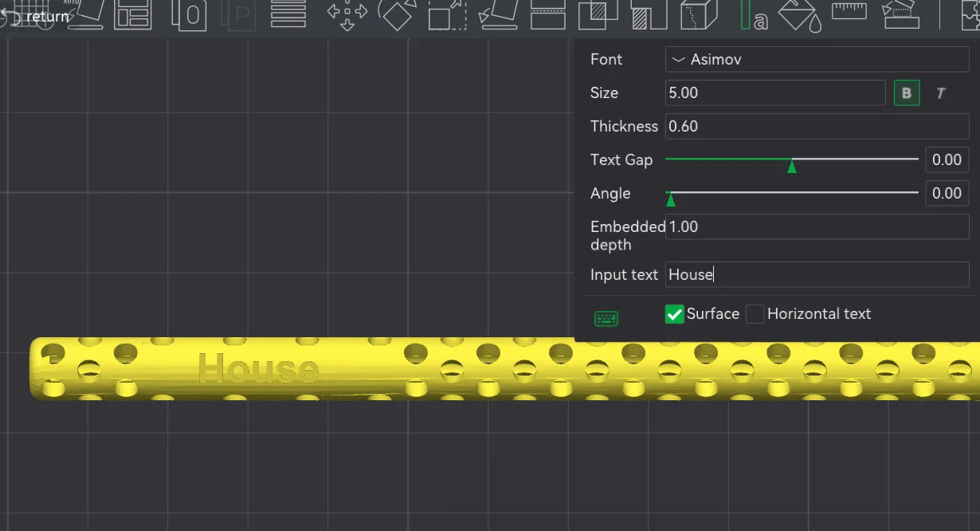Select the Move tool with four arrows
This screenshot has width=980, height=531.
pyautogui.click(x=347, y=14)
